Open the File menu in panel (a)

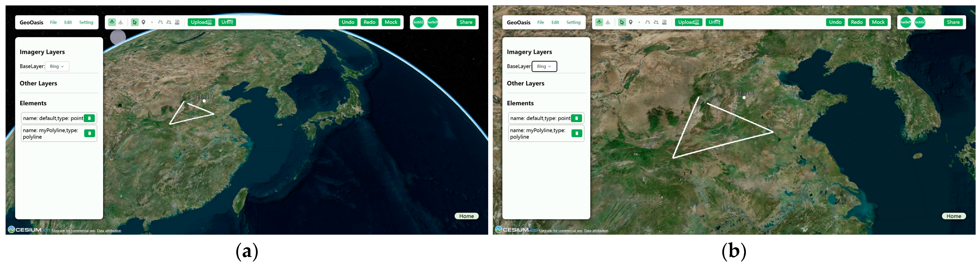(x=53, y=22)
